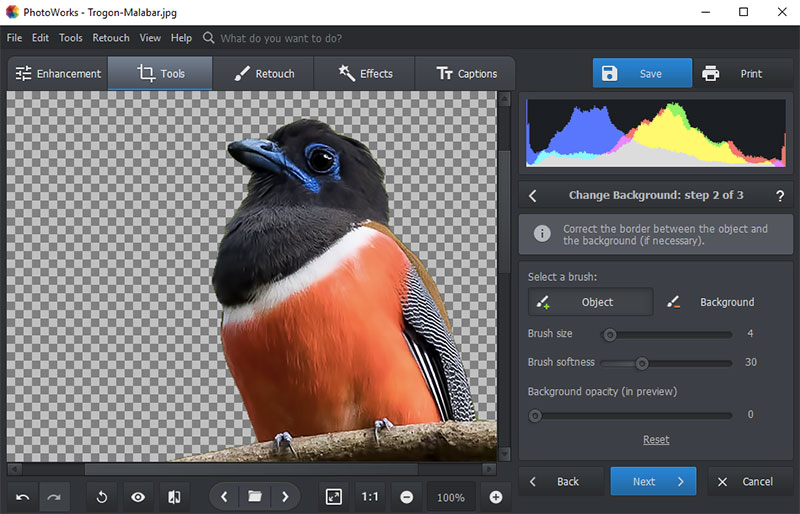This screenshot has width=800, height=514.
Task: Zoom in with the plus icon
Action: pyautogui.click(x=495, y=497)
